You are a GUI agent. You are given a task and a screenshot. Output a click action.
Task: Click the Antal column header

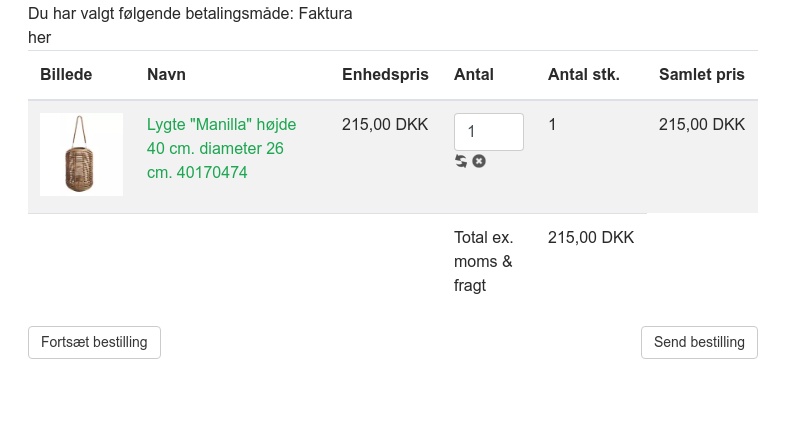[x=474, y=75]
